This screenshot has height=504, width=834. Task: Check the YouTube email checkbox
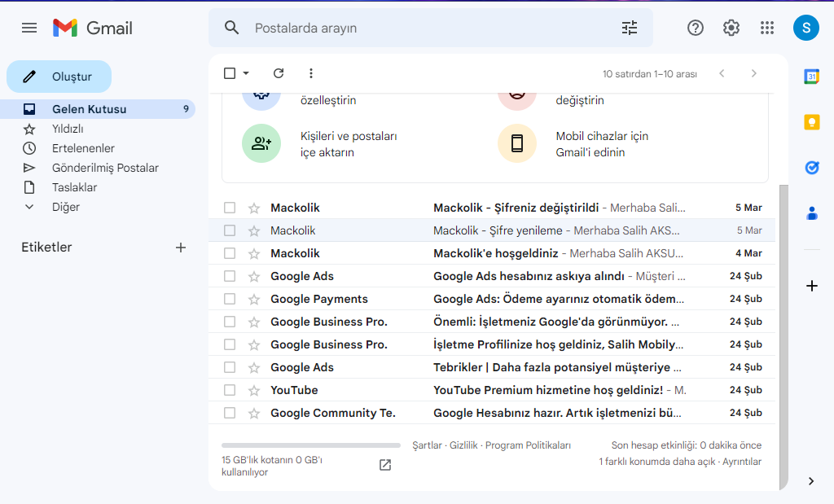230,391
